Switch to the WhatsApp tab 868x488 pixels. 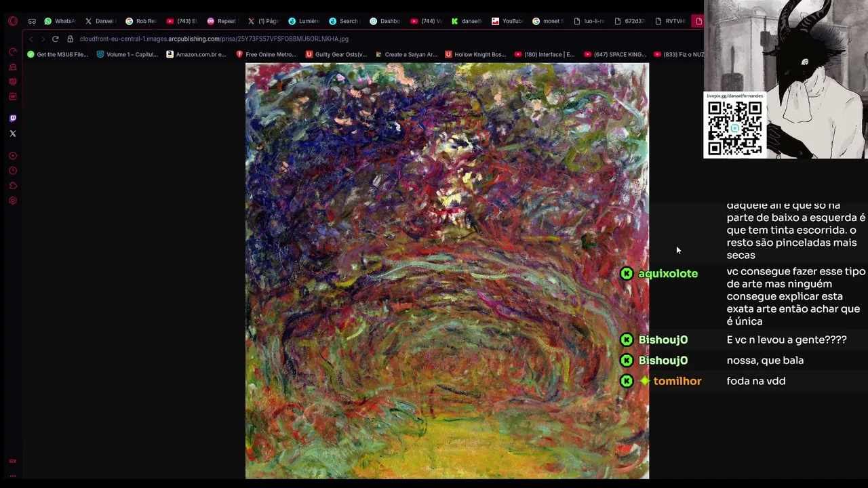coord(60,21)
